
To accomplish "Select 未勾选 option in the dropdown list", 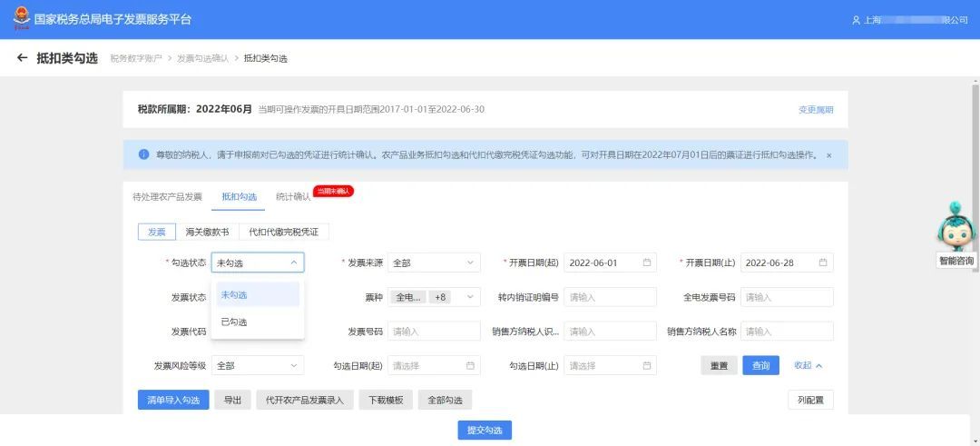I will pyautogui.click(x=258, y=294).
